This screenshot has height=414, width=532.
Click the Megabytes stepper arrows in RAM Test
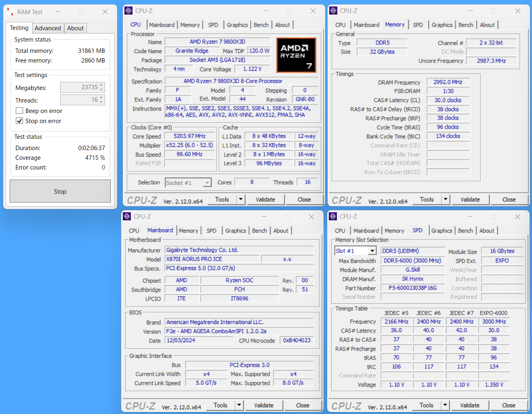[x=102, y=87]
